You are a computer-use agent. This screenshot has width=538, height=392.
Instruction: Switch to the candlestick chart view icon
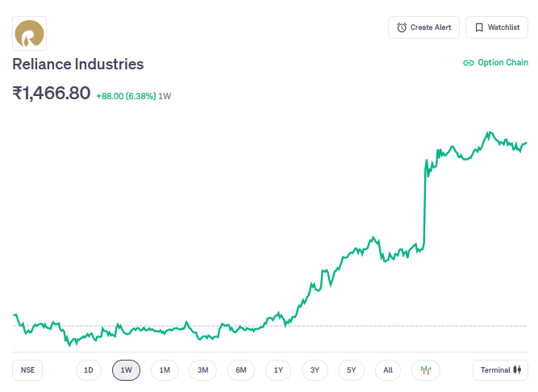(x=426, y=370)
